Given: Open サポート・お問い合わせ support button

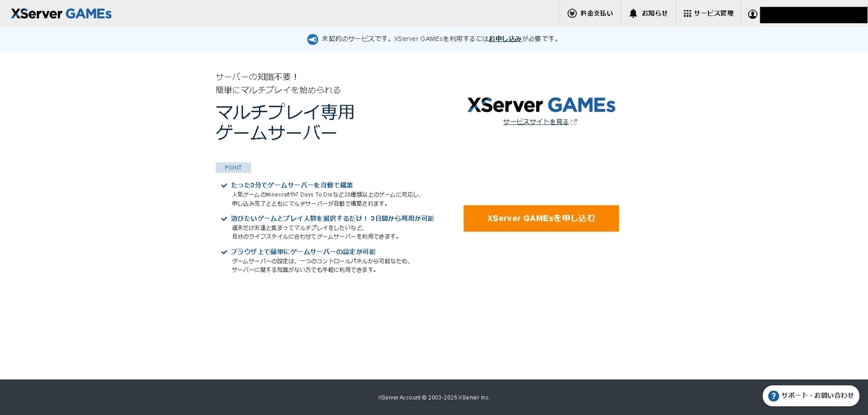Looking at the screenshot, I should click(x=811, y=395).
